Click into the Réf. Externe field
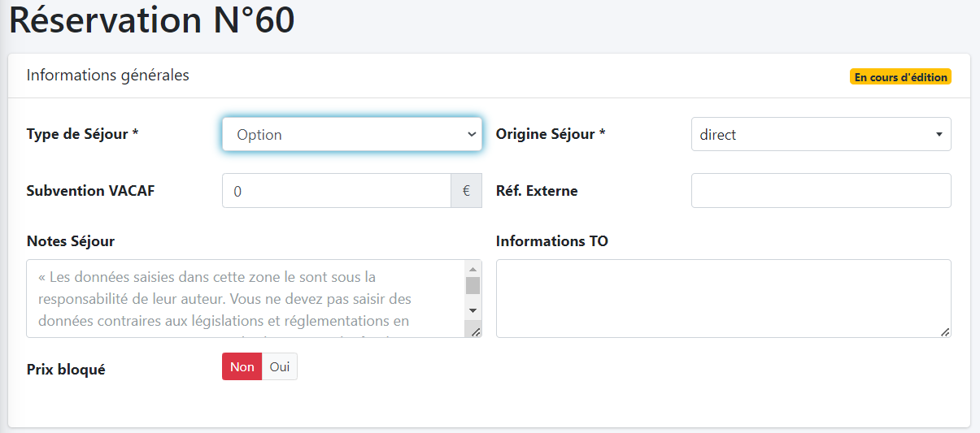Image resolution: width=980 pixels, height=433 pixels. coord(821,191)
